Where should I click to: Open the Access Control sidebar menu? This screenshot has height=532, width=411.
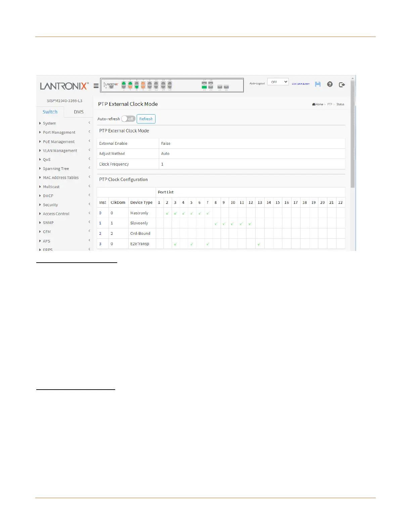coord(64,214)
